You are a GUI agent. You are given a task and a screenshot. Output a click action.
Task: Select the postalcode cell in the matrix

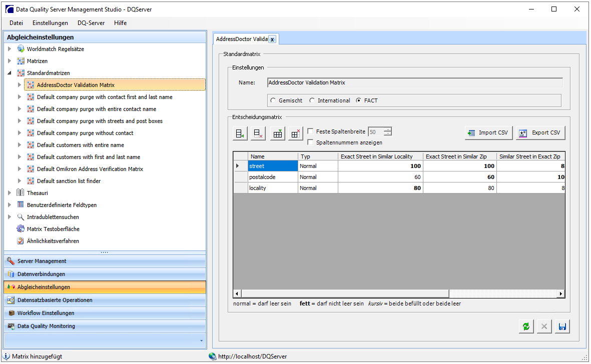coord(273,177)
